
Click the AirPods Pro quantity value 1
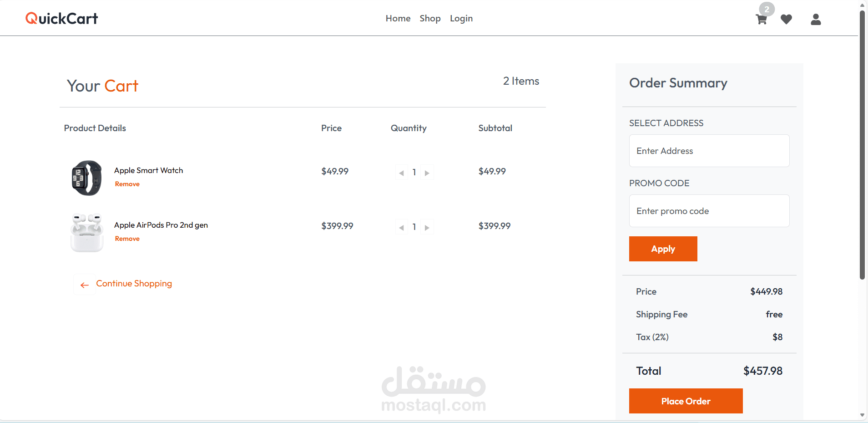click(x=414, y=227)
